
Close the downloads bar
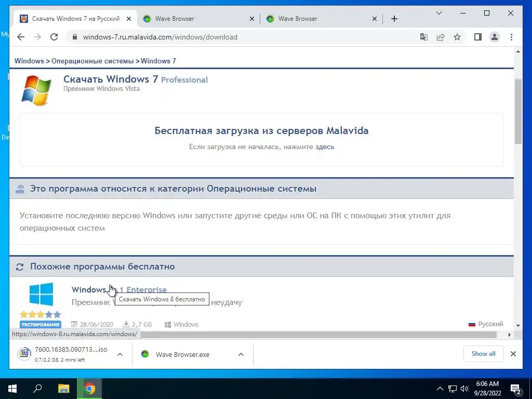point(513,354)
